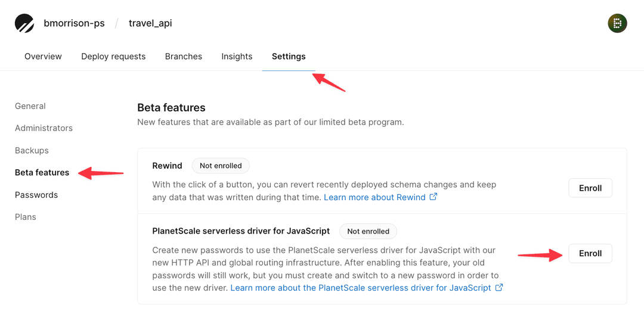The height and width of the screenshot is (336, 644).
Task: Open Backups settings section
Action: (x=32, y=151)
